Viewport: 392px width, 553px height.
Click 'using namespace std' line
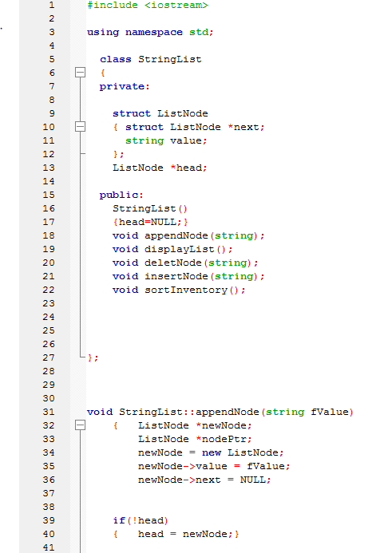click(150, 32)
